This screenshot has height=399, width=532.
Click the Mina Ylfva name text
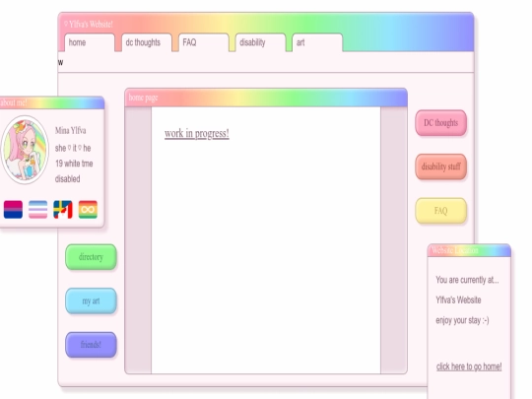point(71,131)
